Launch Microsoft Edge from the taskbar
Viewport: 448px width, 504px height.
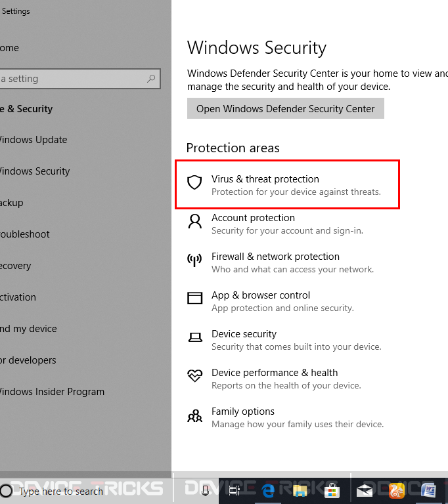coord(268,491)
